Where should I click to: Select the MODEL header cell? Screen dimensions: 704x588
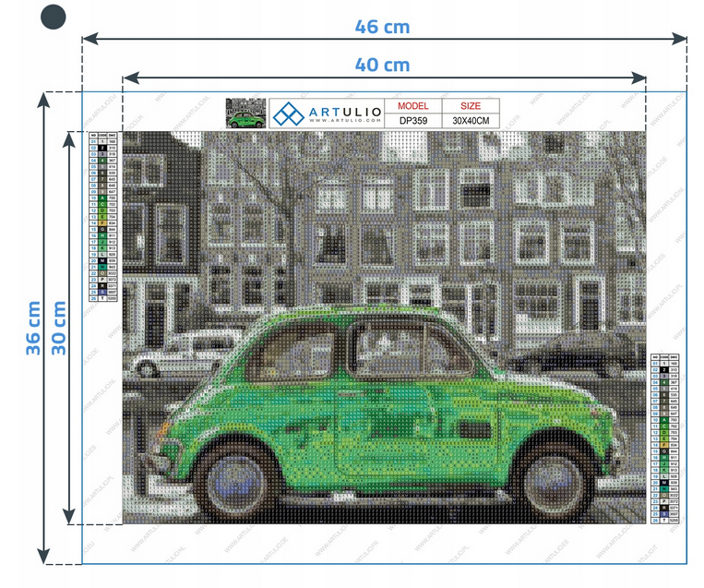coord(412,105)
